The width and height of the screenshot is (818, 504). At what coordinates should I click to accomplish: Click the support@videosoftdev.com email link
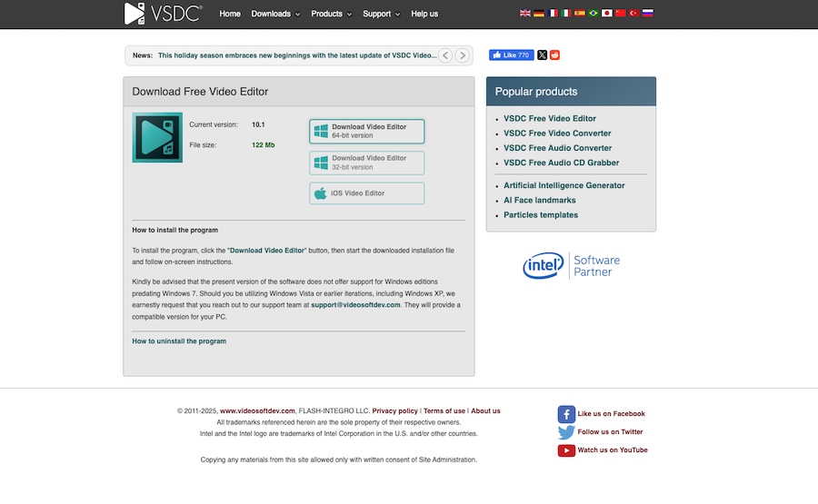(x=355, y=305)
